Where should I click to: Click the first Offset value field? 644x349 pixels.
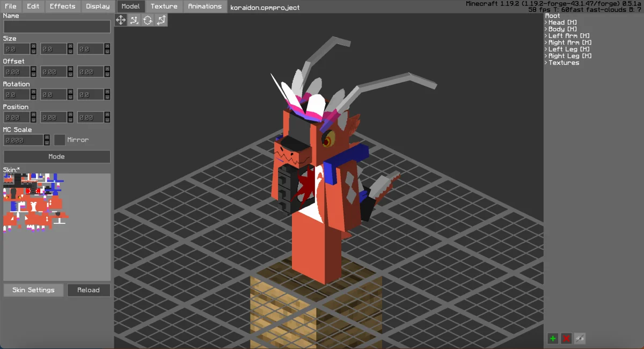click(x=17, y=72)
